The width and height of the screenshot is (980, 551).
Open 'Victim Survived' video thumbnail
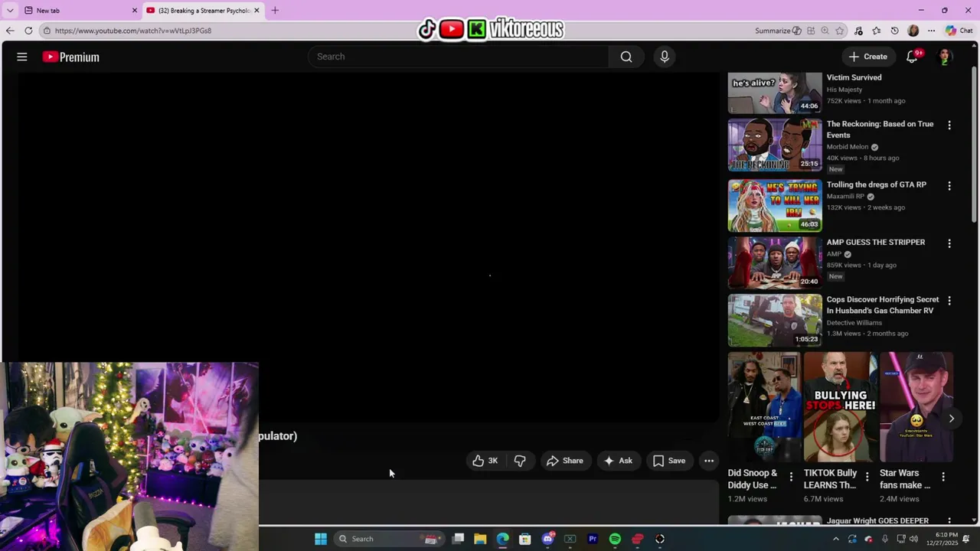[775, 93]
